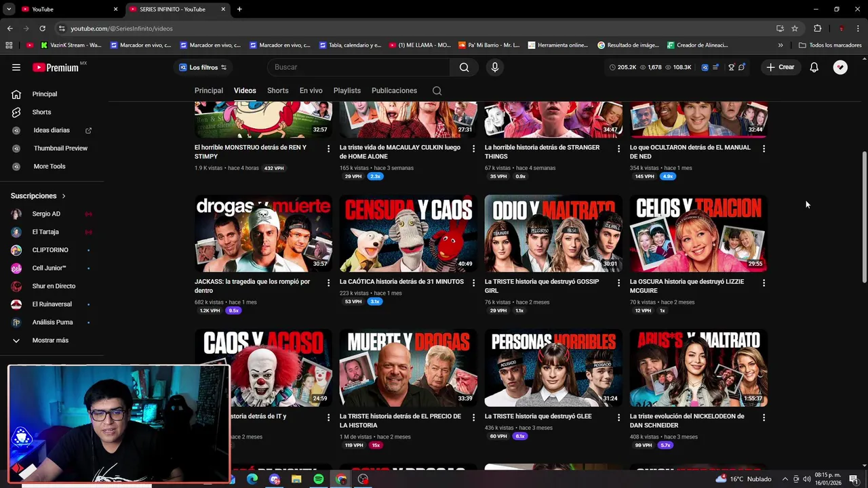This screenshot has width=868, height=488.
Task: Play the CENSURA Y CAOS thumbnail video
Action: point(408,234)
